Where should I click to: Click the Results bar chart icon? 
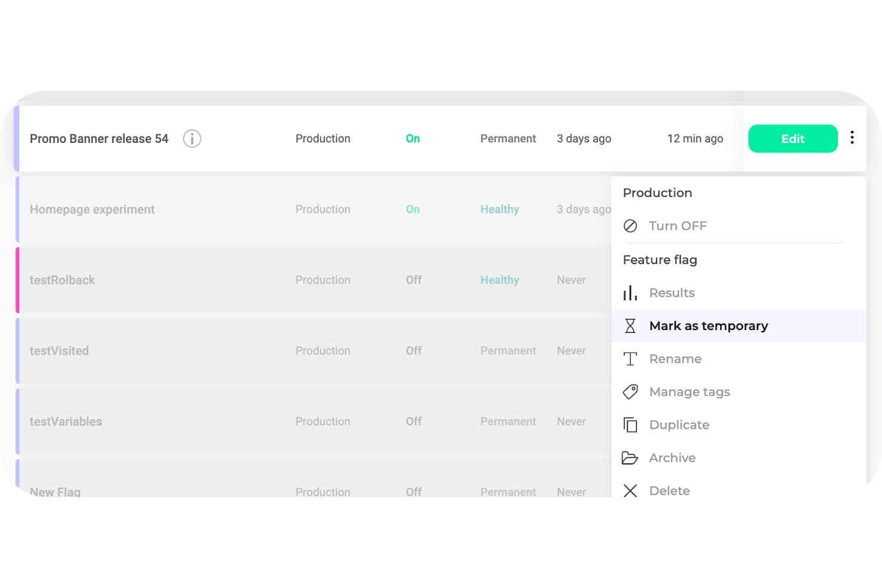pyautogui.click(x=630, y=293)
